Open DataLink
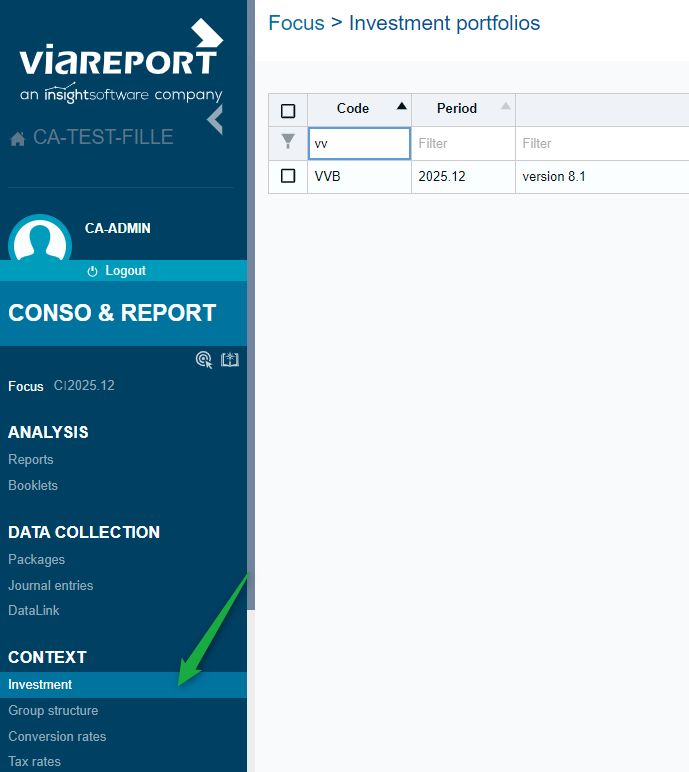Image resolution: width=689 pixels, height=772 pixels. pyautogui.click(x=34, y=611)
